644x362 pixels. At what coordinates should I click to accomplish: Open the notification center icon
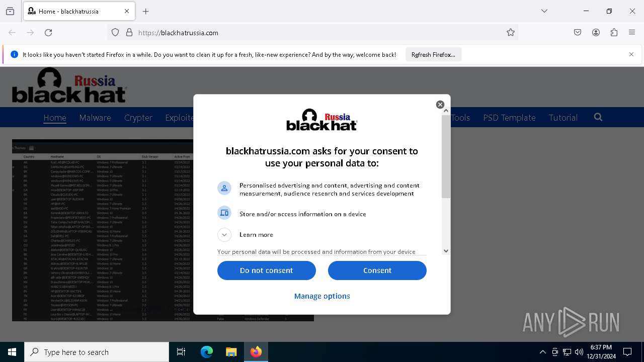[x=627, y=352]
